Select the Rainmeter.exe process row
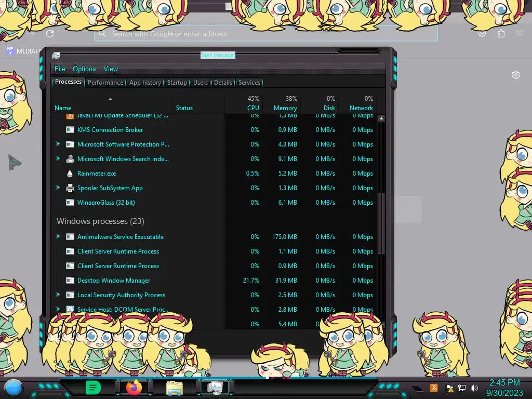 pos(215,174)
